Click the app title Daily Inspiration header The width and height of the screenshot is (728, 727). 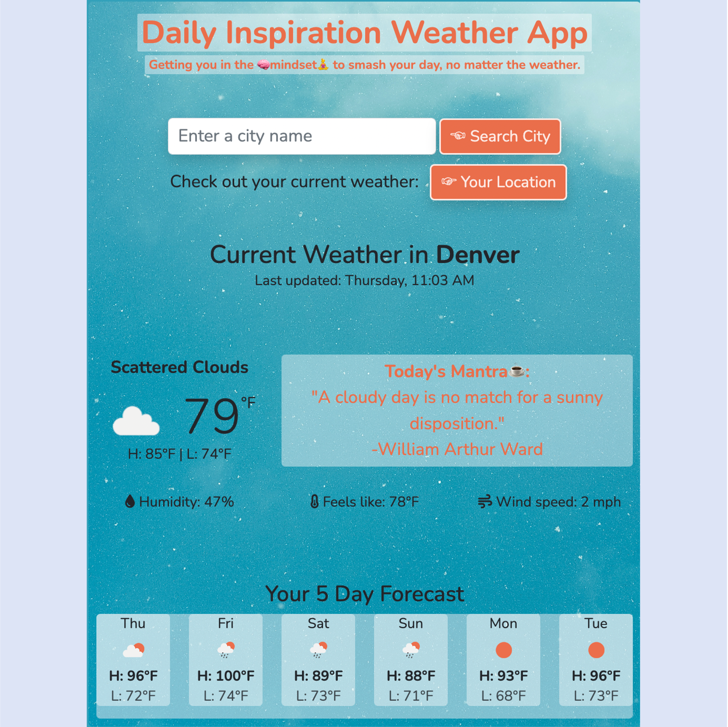click(364, 35)
